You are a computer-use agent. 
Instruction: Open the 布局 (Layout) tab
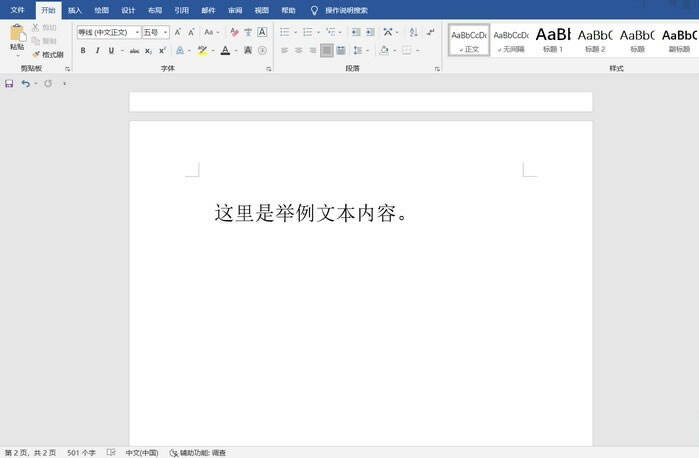coord(154,9)
